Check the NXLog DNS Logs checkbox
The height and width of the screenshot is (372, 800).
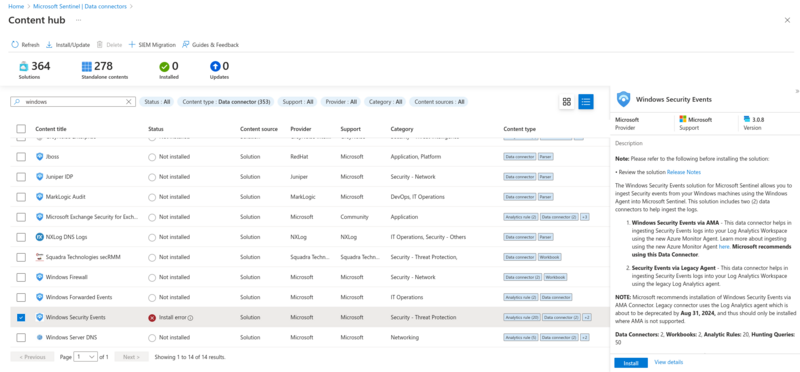click(x=21, y=237)
